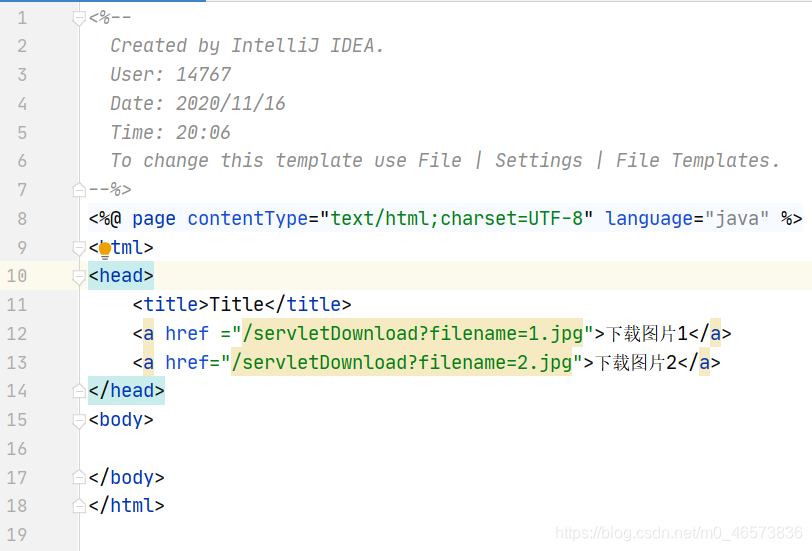Click the link text 下载图片2

(x=635, y=362)
